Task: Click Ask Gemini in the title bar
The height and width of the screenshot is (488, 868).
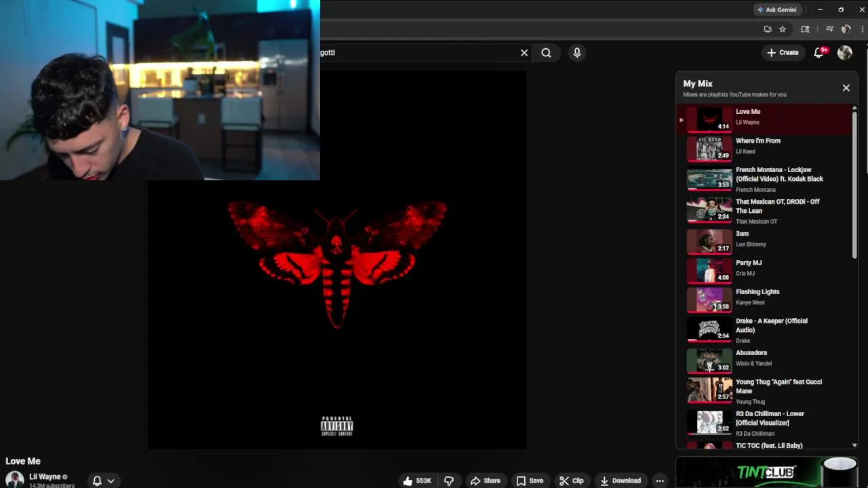Action: click(776, 9)
